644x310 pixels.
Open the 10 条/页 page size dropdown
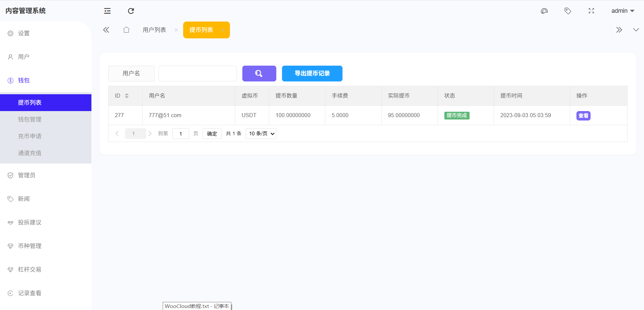point(261,134)
